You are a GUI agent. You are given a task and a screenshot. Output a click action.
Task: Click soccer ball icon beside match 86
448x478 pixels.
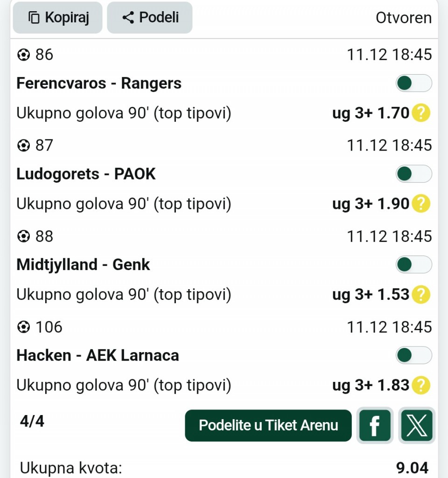(23, 55)
